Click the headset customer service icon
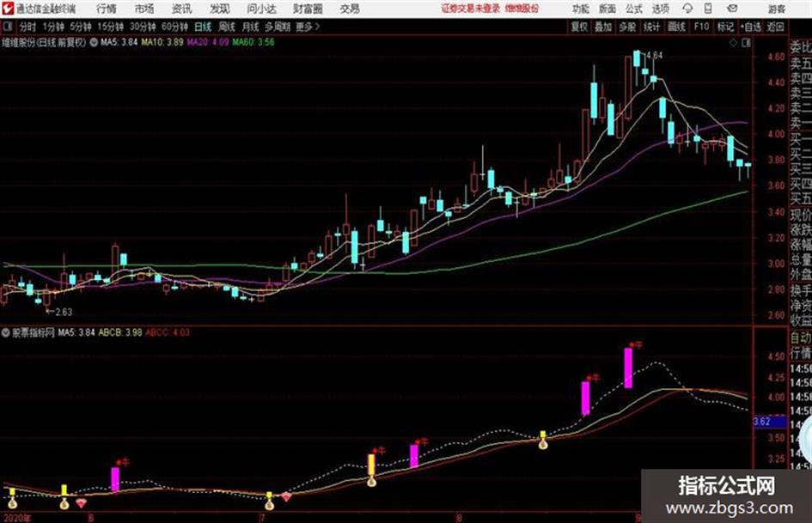Screen dimensions: 812x523 [x=687, y=9]
